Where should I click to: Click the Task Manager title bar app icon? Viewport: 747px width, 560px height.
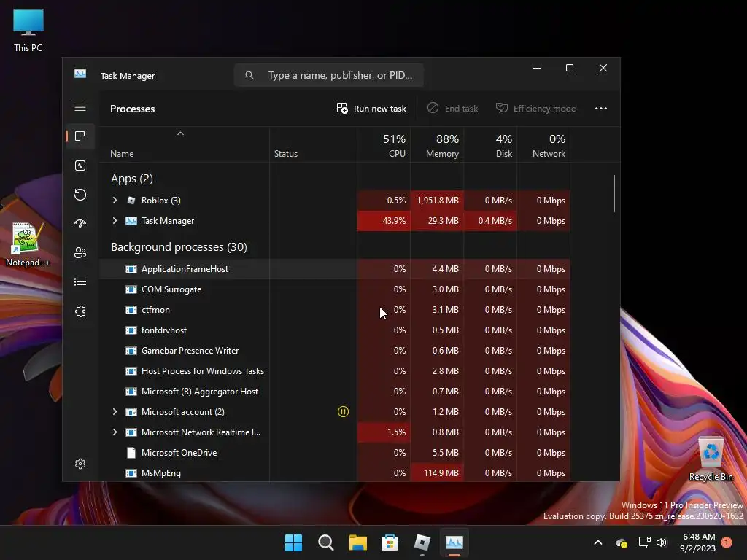[x=80, y=74]
